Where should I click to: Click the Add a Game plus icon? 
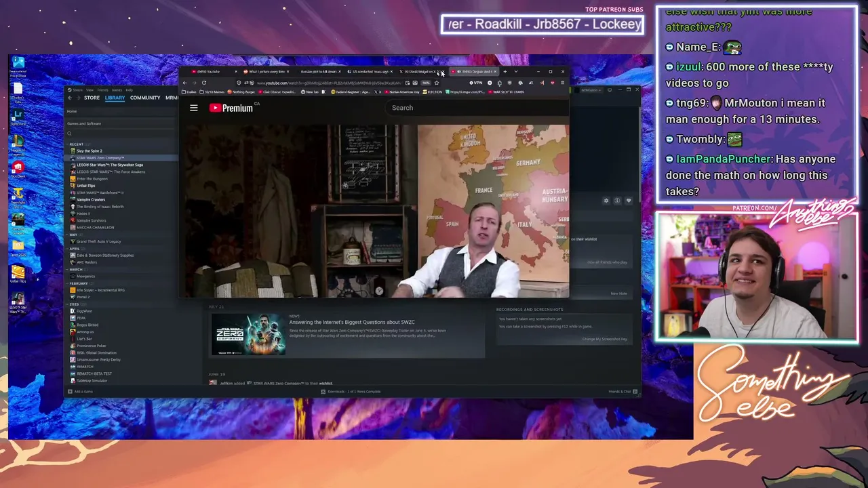tap(69, 392)
